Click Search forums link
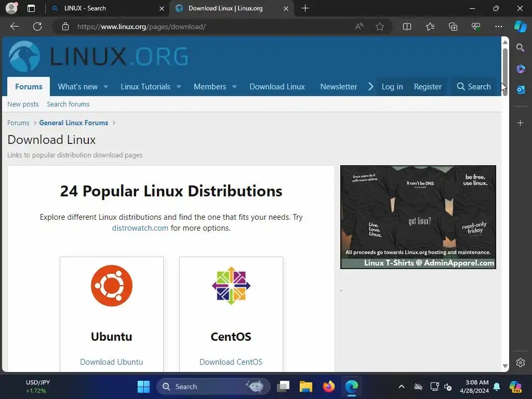 click(68, 104)
